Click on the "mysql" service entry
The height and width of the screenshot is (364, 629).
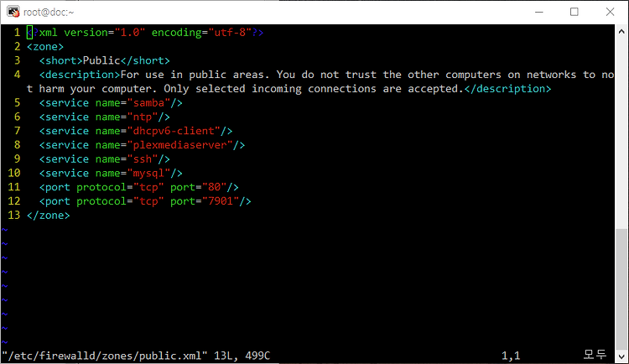111,173
